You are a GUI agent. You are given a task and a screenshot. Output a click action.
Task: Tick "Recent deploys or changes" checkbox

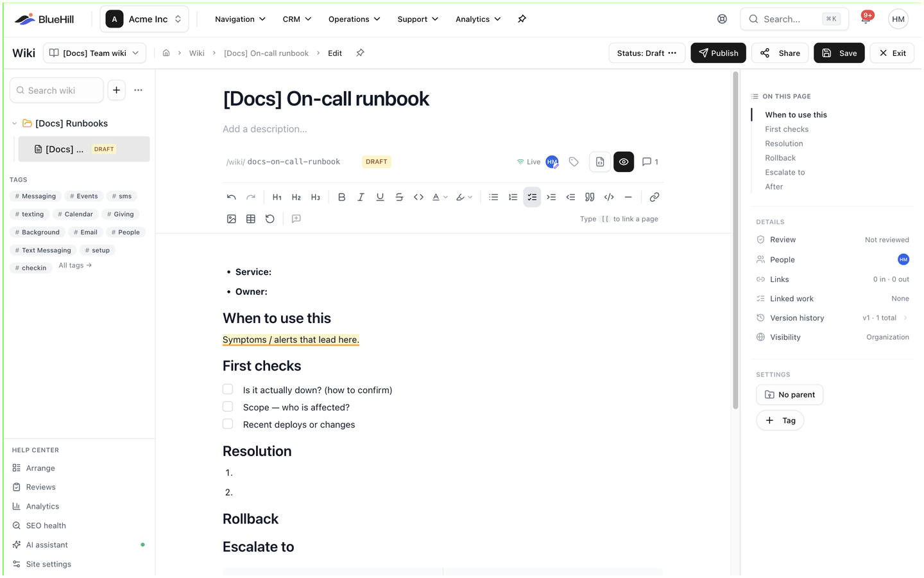point(228,424)
